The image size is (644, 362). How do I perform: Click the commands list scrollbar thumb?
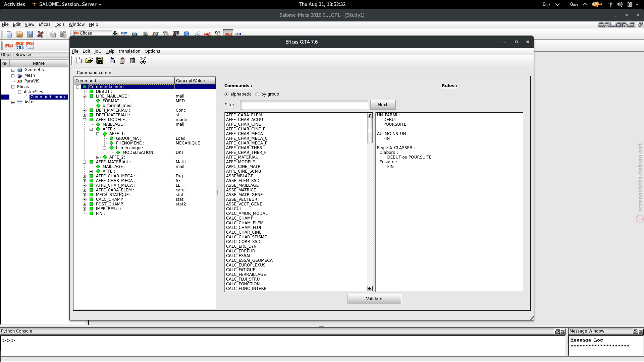(370, 130)
